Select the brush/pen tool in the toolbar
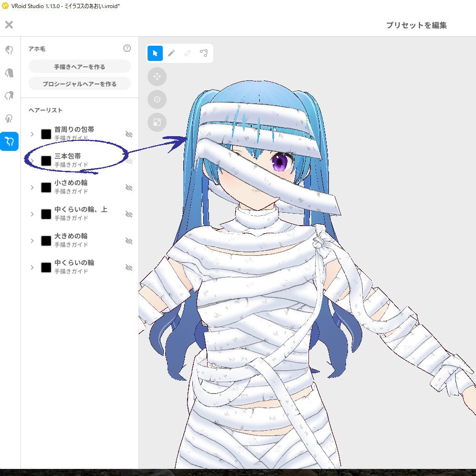The height and width of the screenshot is (476, 476). pos(171,53)
